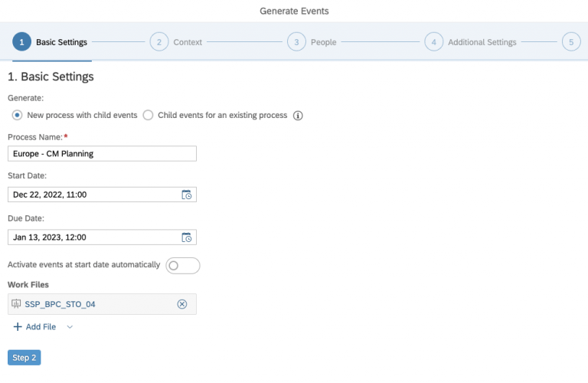Remove the SSP_BPC_STO_04 work file
Viewport: 588px width, 383px height.
coord(182,304)
